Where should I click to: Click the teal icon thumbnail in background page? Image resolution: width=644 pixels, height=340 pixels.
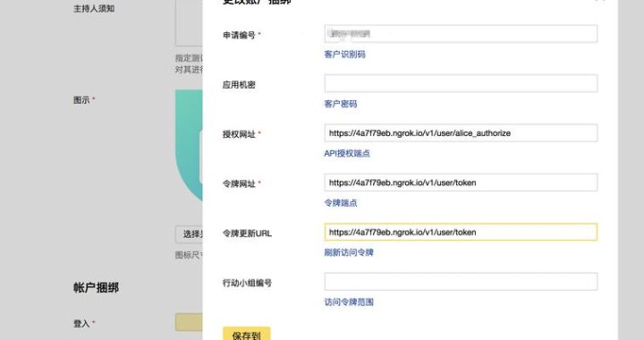click(189, 146)
